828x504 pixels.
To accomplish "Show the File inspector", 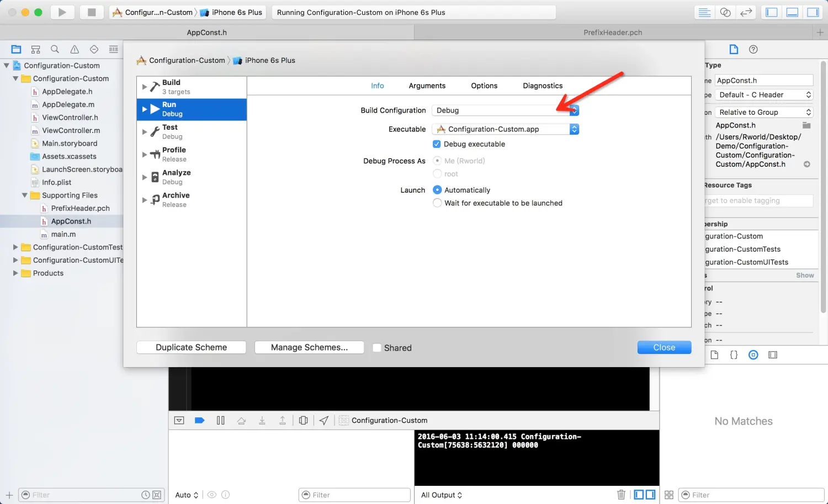I will tap(734, 49).
